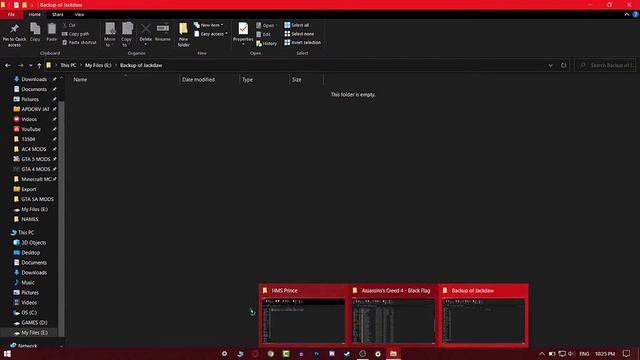Click History in the ribbon
This screenshot has height=360, width=640.
(267, 43)
